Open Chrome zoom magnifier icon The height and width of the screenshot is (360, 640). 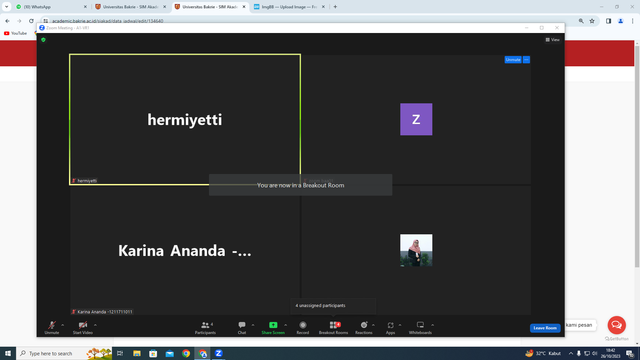(581, 21)
